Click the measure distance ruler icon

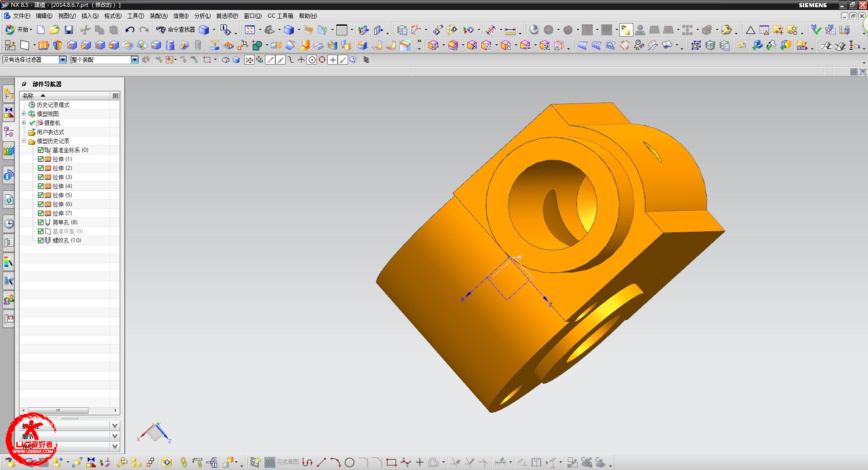(510, 30)
